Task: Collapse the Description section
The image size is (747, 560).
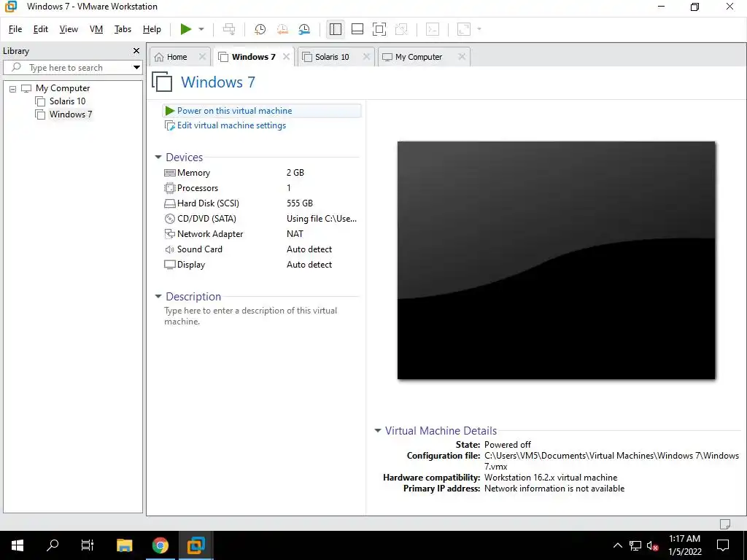Action: click(158, 296)
